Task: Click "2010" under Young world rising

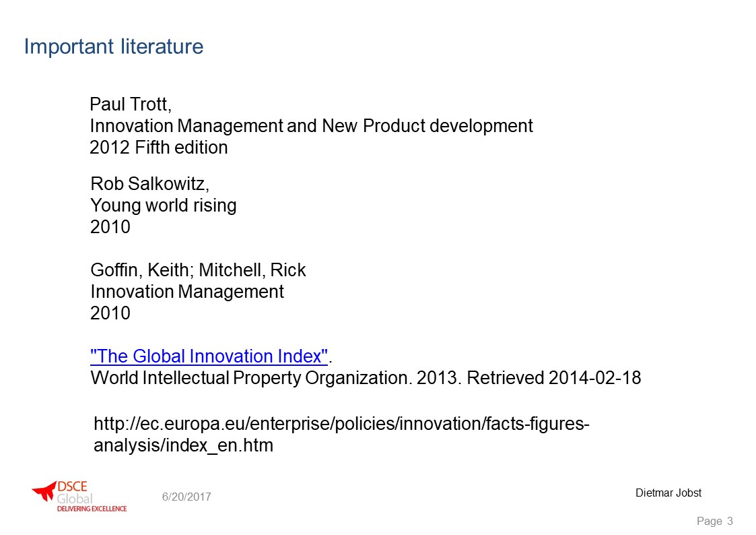Action: point(110,227)
